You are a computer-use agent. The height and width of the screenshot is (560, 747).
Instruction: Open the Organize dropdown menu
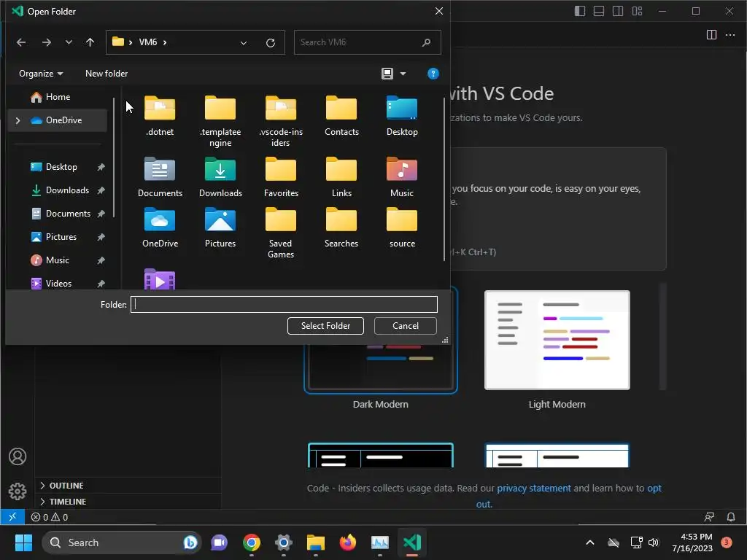41,74
